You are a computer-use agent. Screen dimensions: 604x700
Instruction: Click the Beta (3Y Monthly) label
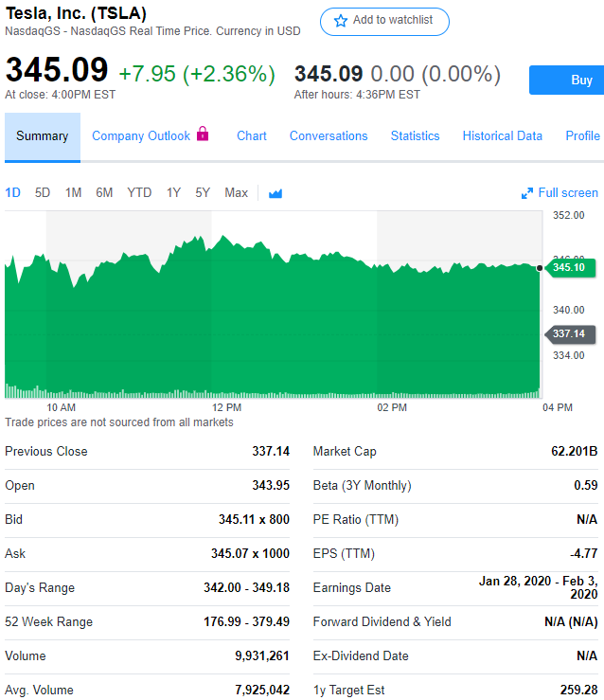click(x=363, y=485)
